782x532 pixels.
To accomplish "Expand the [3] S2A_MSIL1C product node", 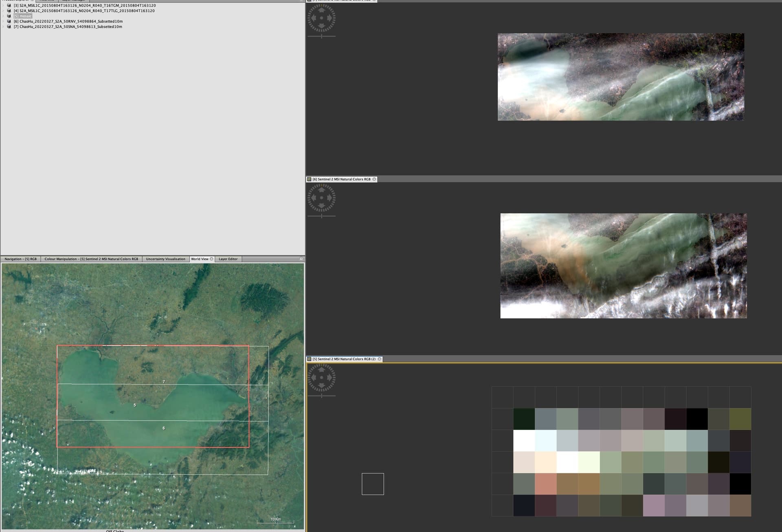I will pyautogui.click(x=3, y=5).
